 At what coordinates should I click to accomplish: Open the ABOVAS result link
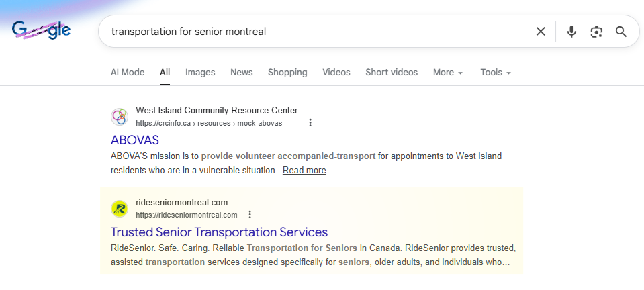click(x=135, y=140)
